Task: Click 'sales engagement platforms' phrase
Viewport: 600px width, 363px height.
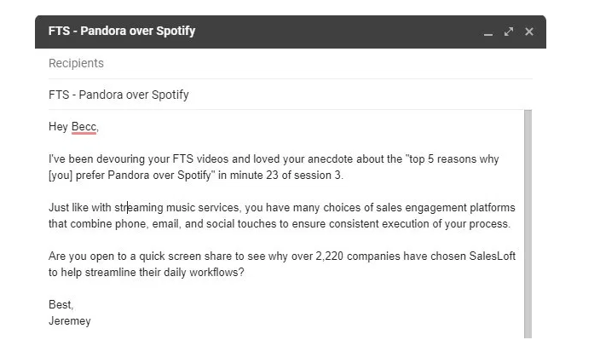Action: [446, 208]
